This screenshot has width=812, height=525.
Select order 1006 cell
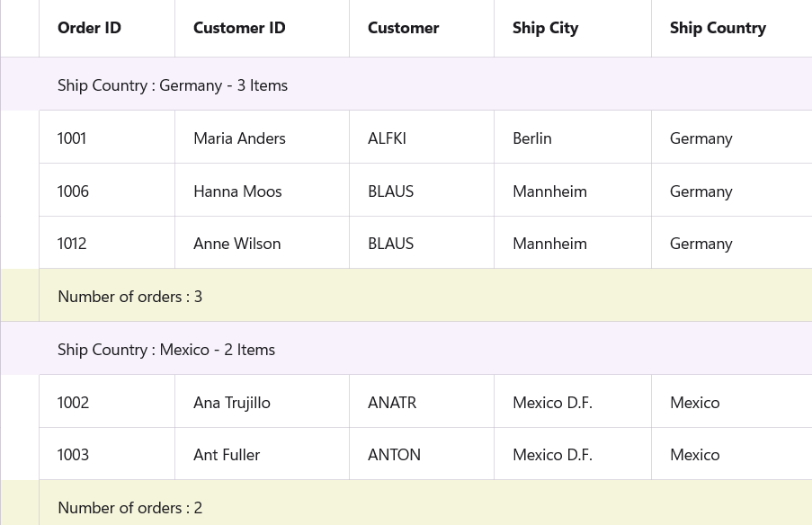point(73,191)
